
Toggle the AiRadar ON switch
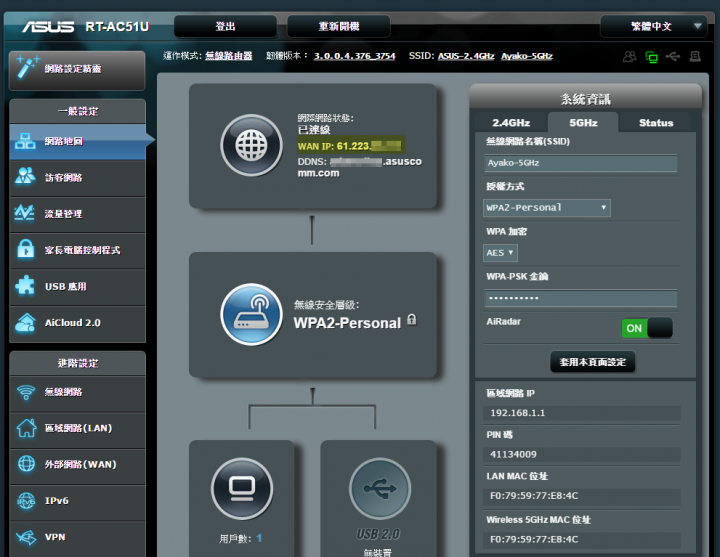[647, 328]
